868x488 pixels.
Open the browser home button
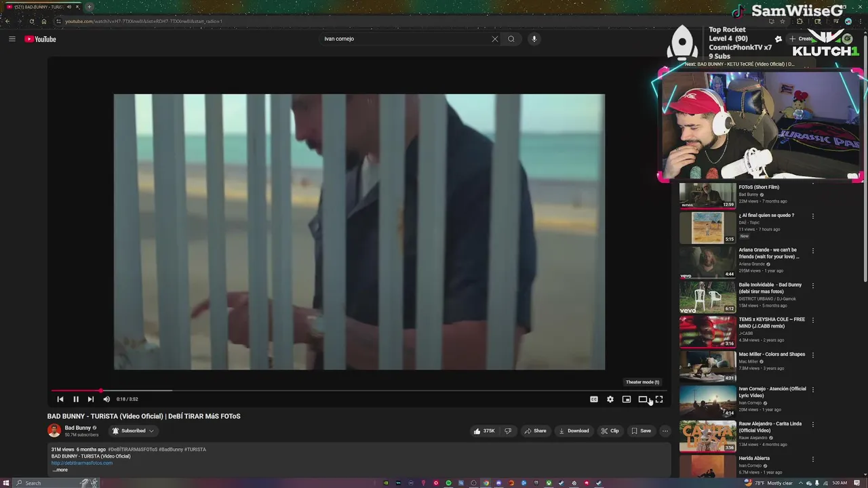click(x=44, y=21)
